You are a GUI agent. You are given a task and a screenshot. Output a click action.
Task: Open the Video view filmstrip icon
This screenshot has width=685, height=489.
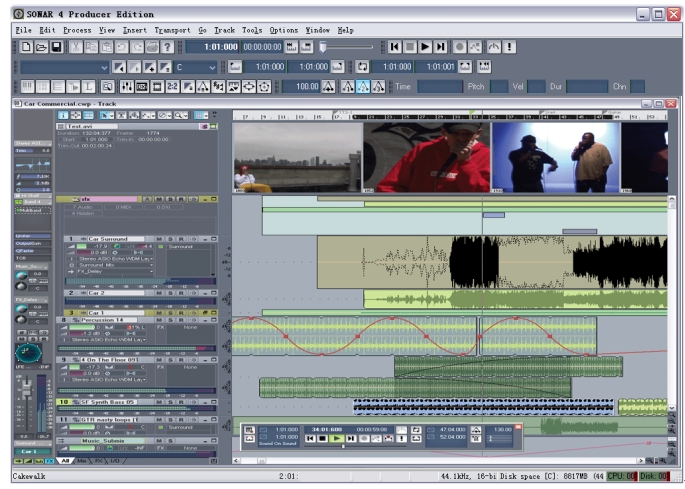(x=157, y=87)
